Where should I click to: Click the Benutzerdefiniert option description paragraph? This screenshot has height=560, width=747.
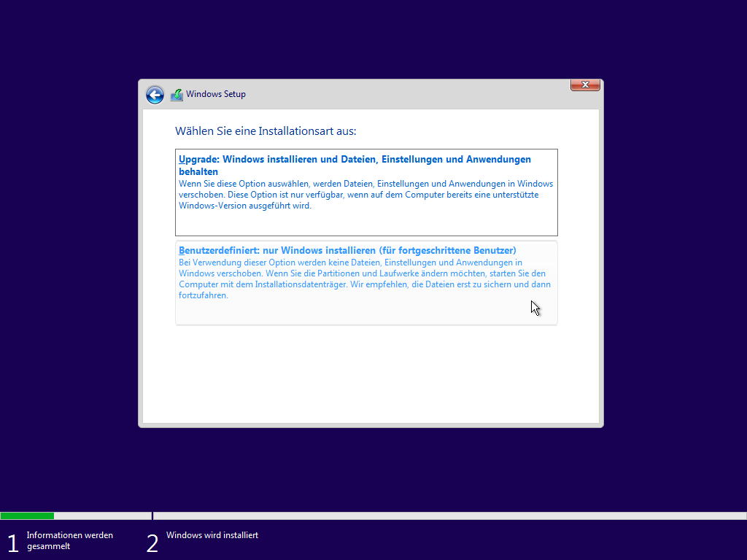tap(364, 279)
